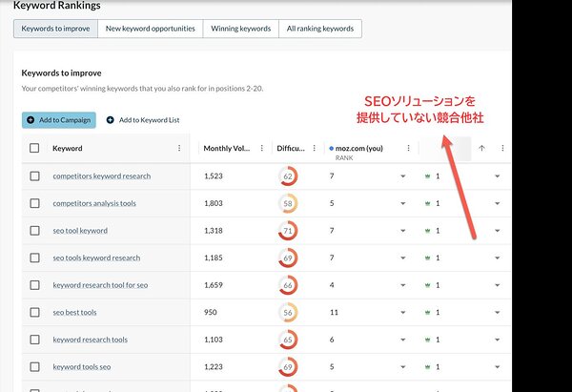Click difficulty score 56 circle
Image resolution: width=572 pixels, height=392 pixels.
(288, 313)
